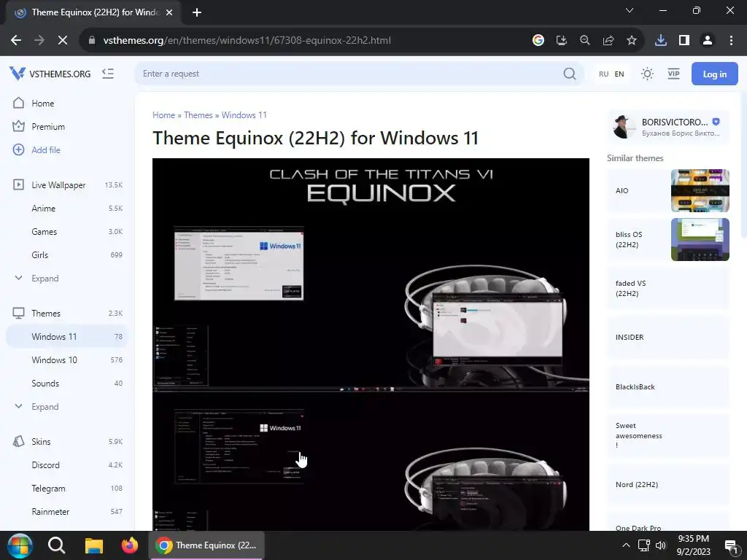Viewport: 747px width, 560px height.
Task: Click the Home breadcrumb link
Action: [164, 115]
